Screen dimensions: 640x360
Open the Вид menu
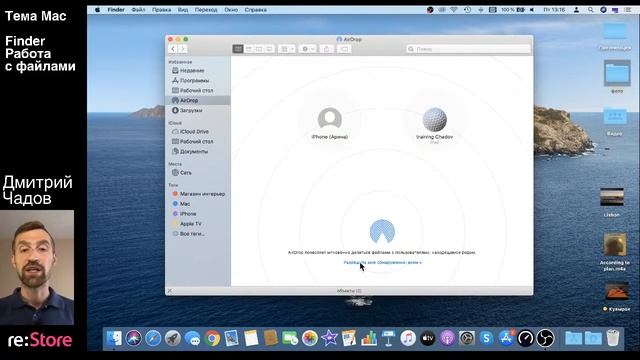point(183,10)
